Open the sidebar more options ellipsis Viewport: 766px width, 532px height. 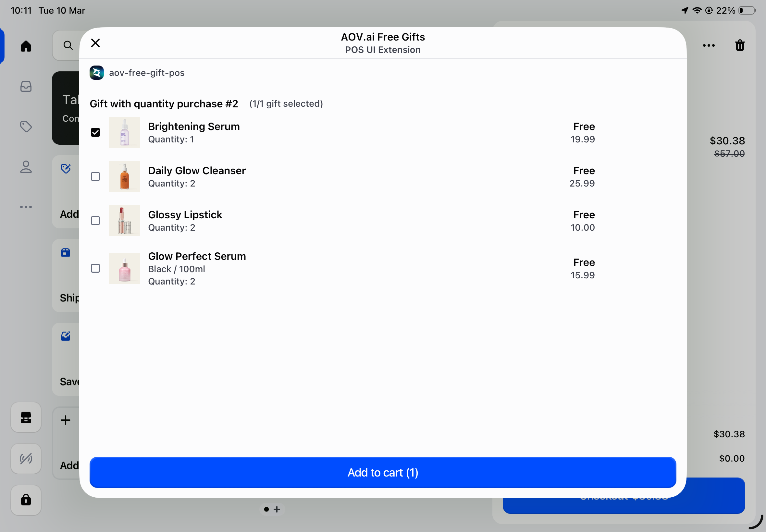[x=26, y=207]
